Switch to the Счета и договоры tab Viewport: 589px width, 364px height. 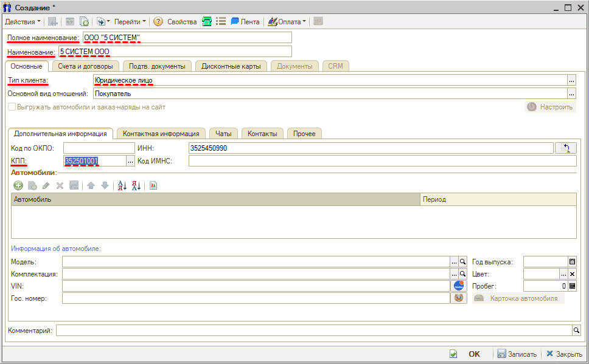(85, 66)
